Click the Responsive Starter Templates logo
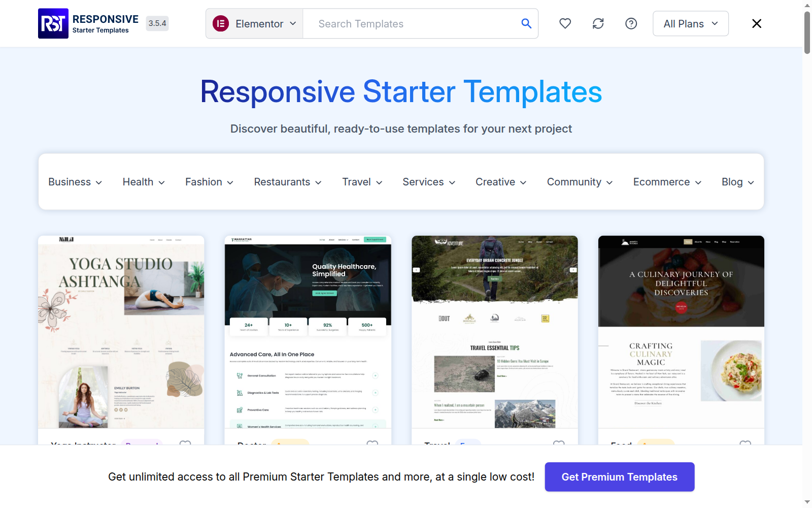812x508 pixels. tap(88, 23)
